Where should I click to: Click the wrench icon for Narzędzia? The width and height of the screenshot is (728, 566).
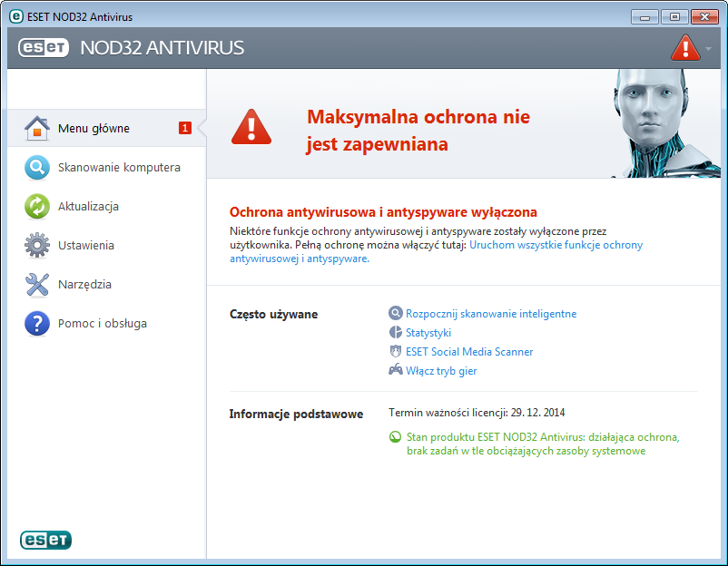(x=37, y=285)
